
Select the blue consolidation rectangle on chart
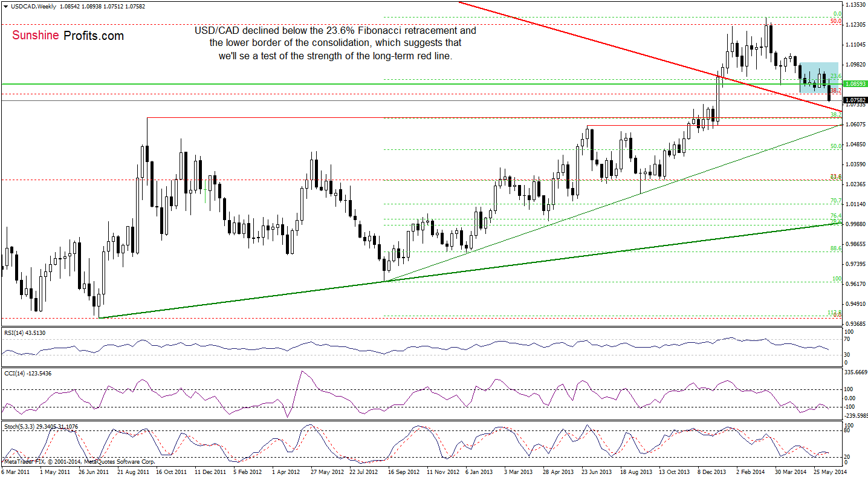(x=818, y=77)
